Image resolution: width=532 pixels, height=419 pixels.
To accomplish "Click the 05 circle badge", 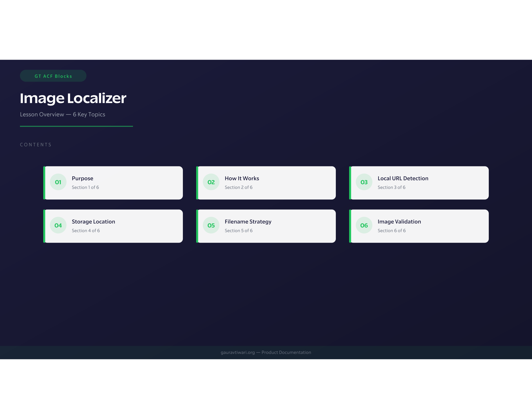I will coord(211,225).
